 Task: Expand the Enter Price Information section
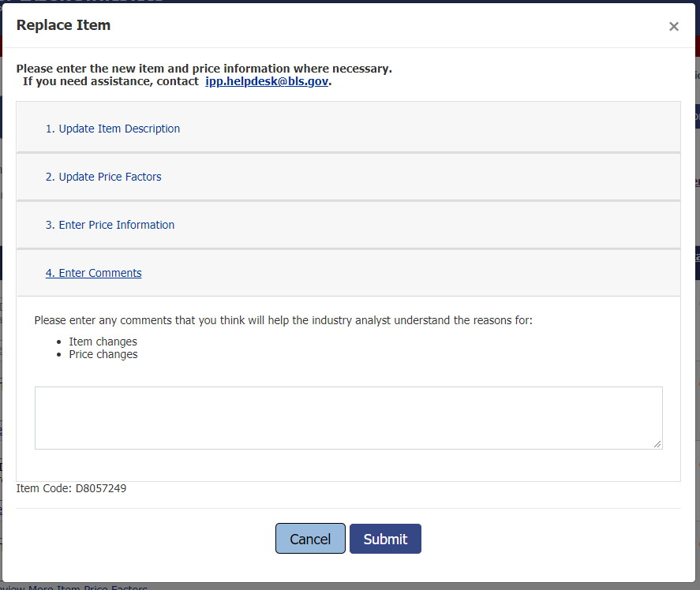tap(110, 225)
